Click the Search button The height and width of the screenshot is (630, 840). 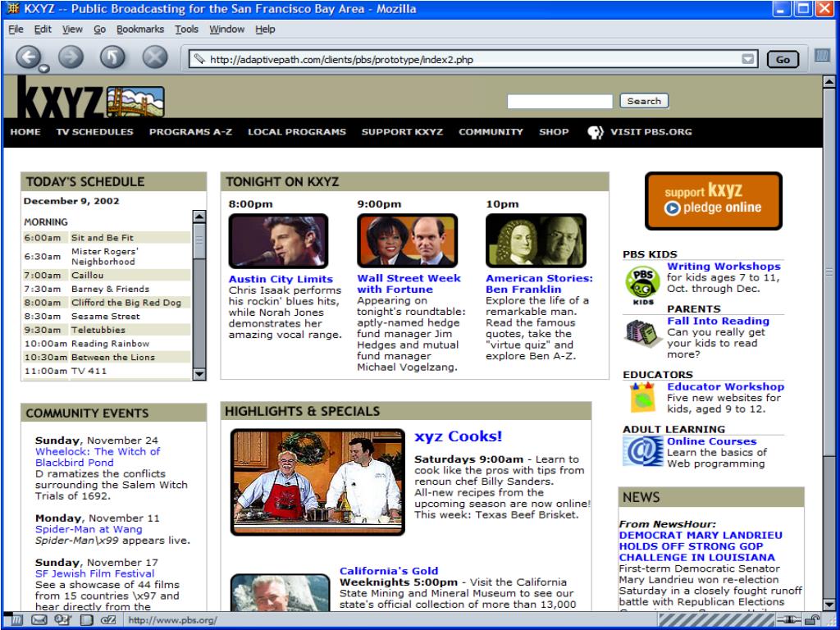[644, 101]
